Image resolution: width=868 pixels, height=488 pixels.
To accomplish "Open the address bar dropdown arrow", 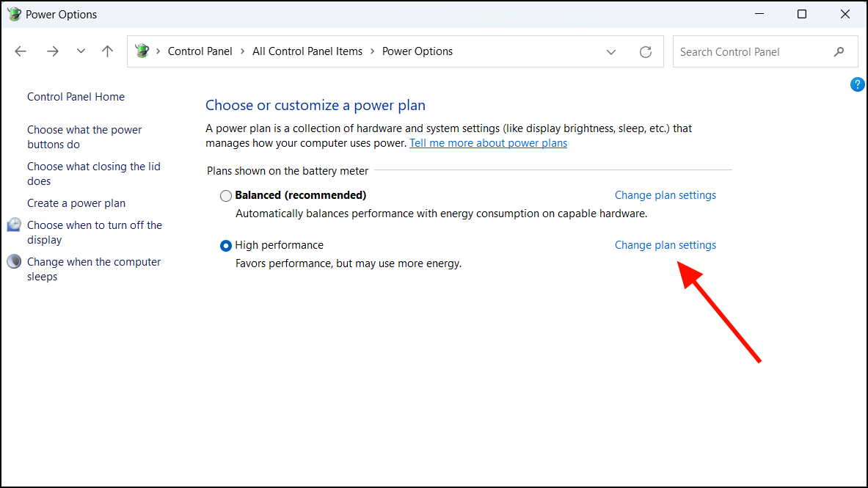I will (x=611, y=51).
